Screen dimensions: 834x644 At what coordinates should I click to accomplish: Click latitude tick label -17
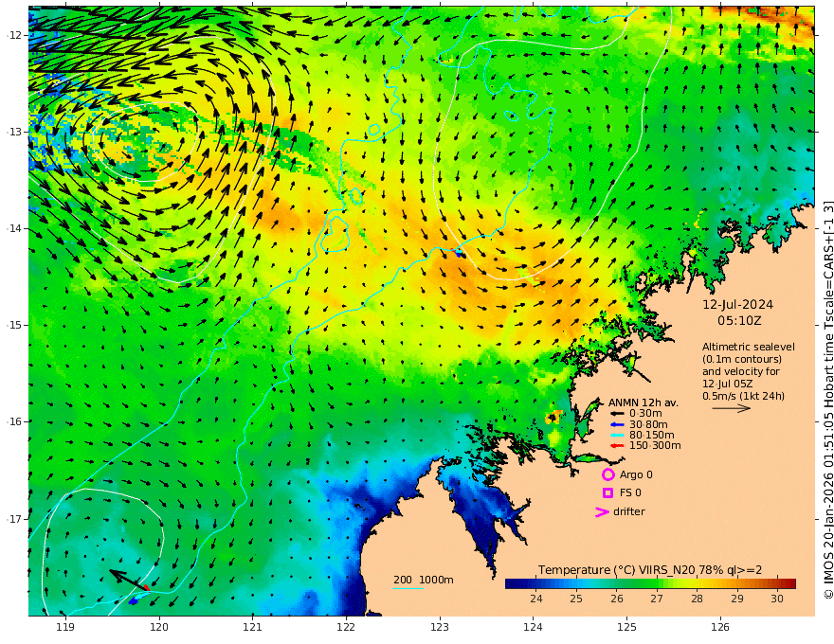pyautogui.click(x=13, y=519)
